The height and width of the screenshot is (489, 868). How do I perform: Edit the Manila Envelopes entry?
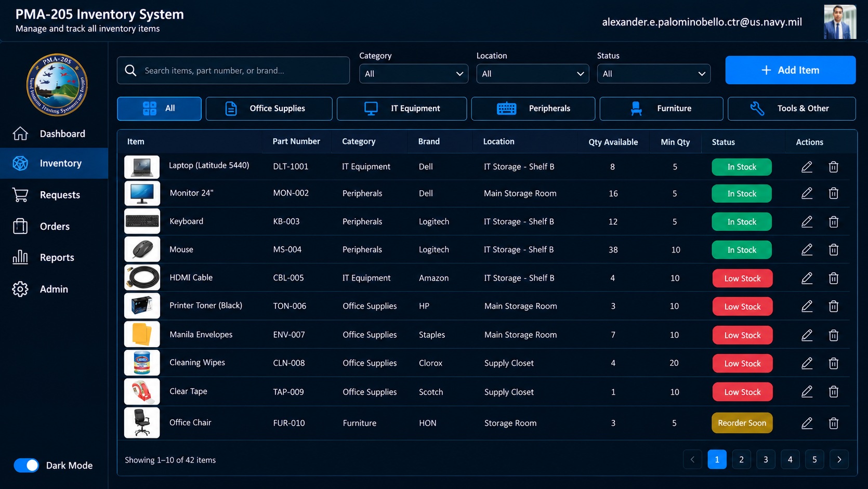(807, 335)
